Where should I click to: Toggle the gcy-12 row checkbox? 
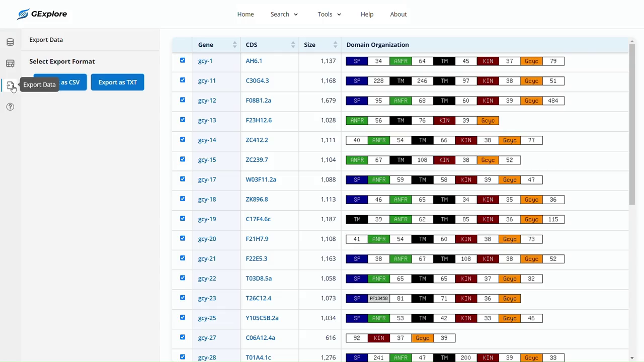coord(183,100)
